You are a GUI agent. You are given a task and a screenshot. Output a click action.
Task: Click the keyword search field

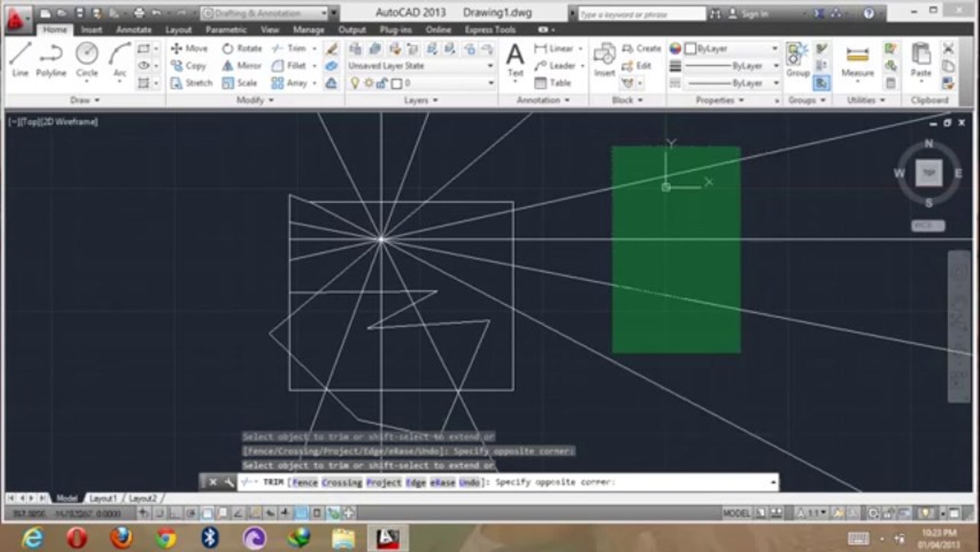pyautogui.click(x=641, y=14)
